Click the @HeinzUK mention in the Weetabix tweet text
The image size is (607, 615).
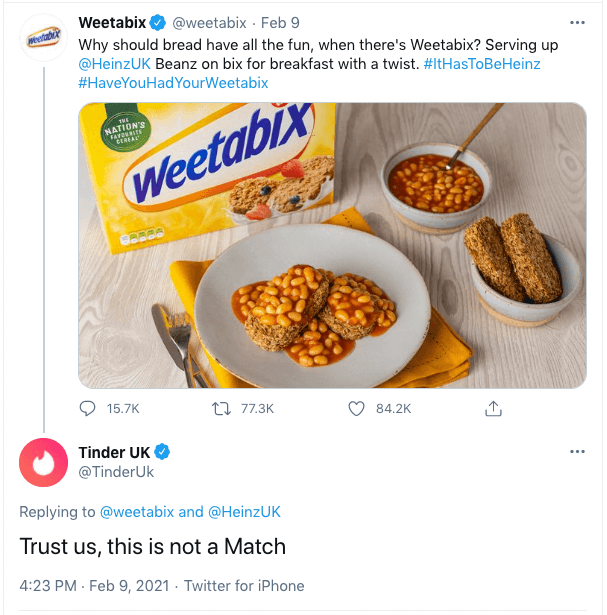tap(115, 64)
